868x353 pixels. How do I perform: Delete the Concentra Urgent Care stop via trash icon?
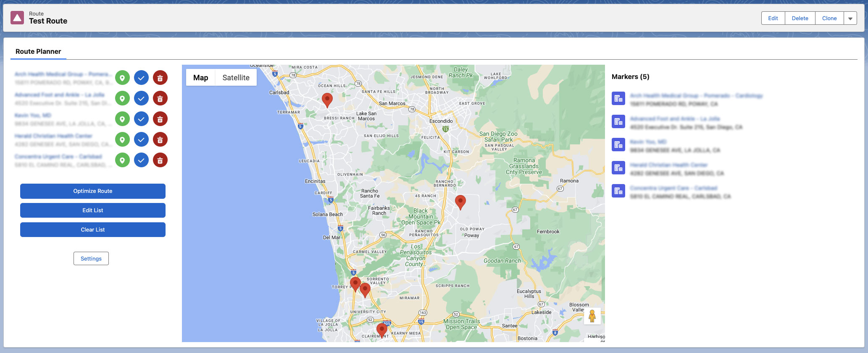pyautogui.click(x=160, y=160)
